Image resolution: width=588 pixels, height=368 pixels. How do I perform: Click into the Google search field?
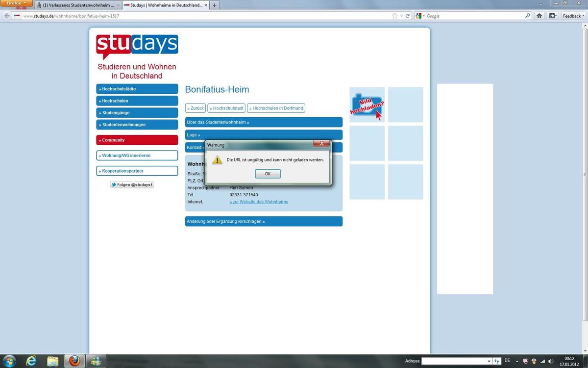[473, 16]
